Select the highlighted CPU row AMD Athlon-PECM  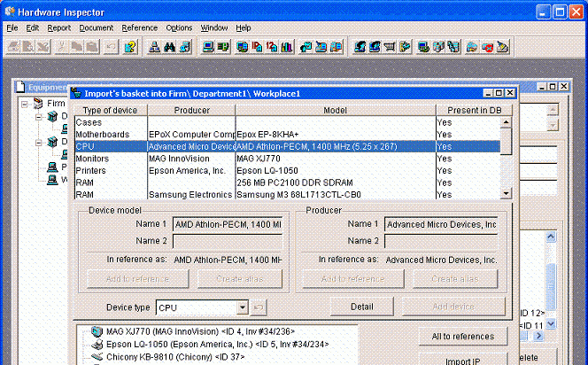[287, 146]
